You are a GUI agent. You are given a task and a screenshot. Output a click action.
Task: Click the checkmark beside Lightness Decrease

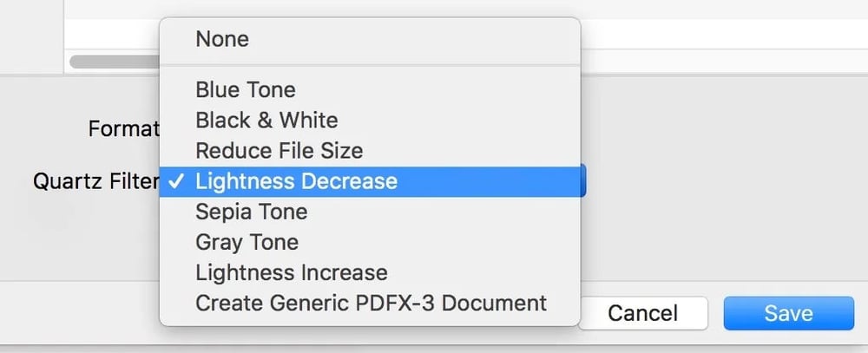point(177,181)
